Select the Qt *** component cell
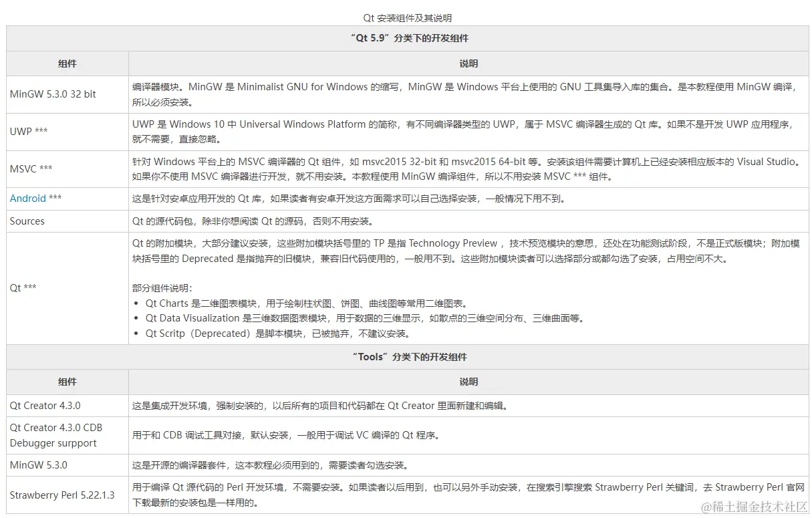Screen dimensions: 812x518 coord(67,288)
